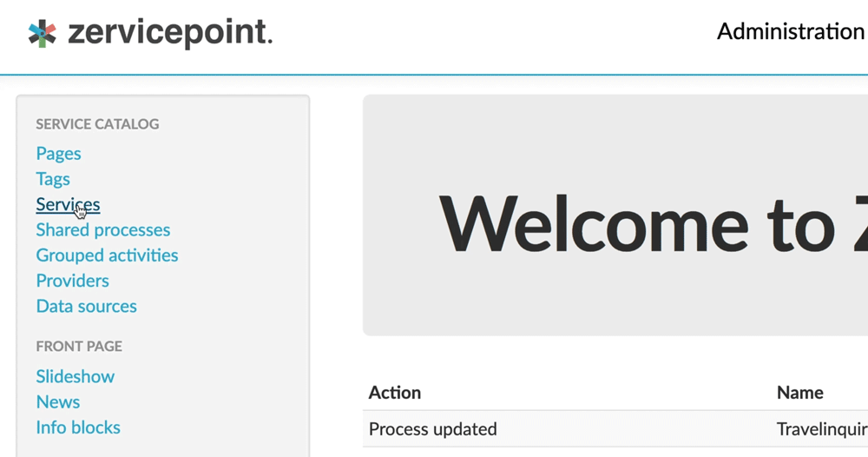
Task: Open the Shared processes link
Action: click(102, 230)
